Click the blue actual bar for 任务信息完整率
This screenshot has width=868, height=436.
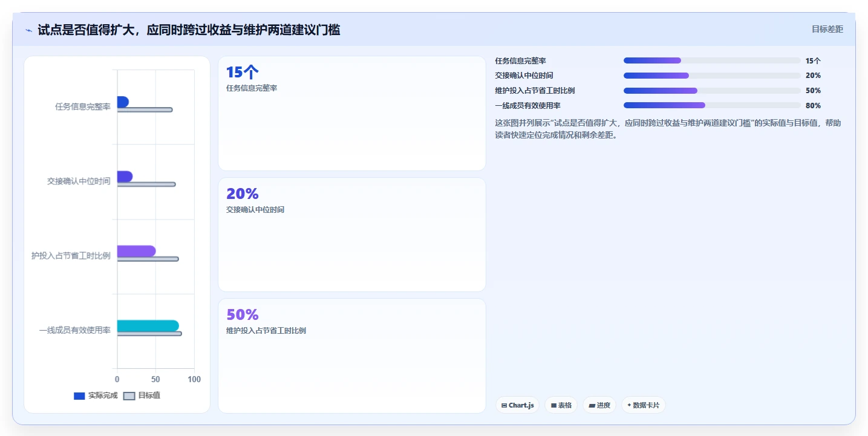pyautogui.click(x=123, y=102)
